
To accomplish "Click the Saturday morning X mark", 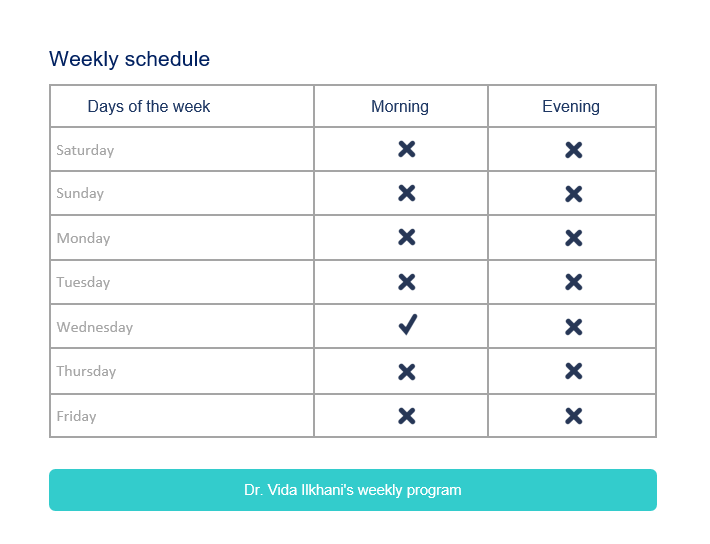I will [406, 149].
